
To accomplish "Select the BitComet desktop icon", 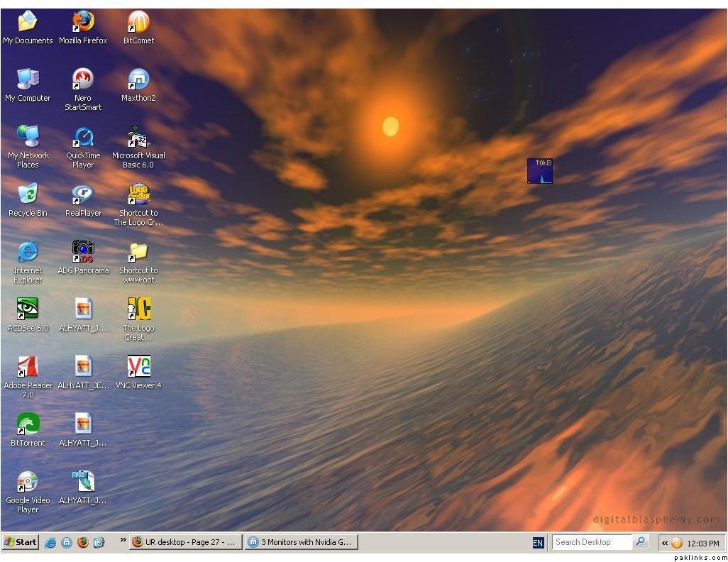I will [138, 23].
